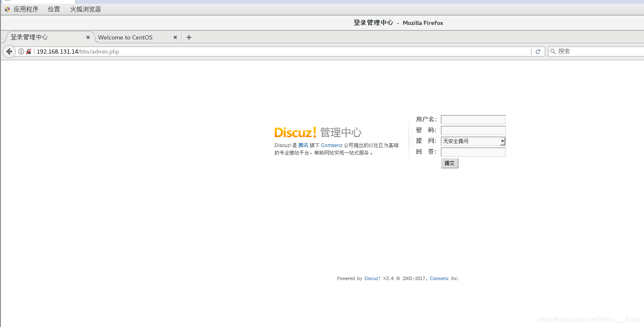Screen dimensions: 644x327
Task: Click the 应用程序 menu icon
Action: point(7,9)
